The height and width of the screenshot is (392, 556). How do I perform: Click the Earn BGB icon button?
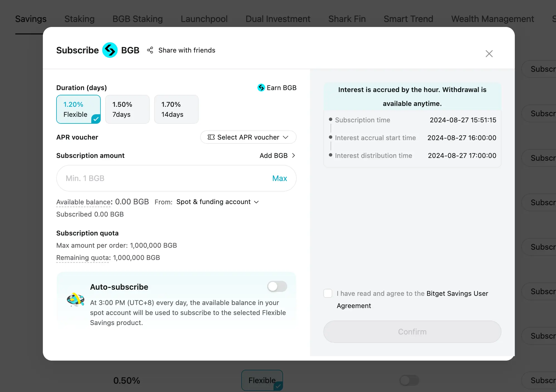pyautogui.click(x=261, y=88)
